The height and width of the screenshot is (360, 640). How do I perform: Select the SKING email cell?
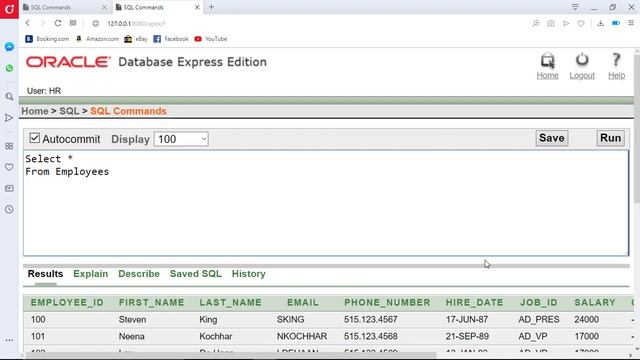(x=291, y=319)
